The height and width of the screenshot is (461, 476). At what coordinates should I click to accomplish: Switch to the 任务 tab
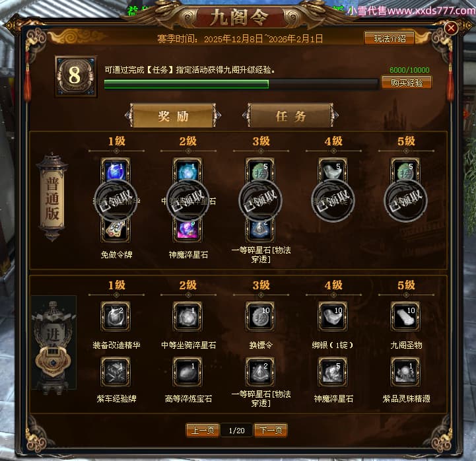coord(290,116)
